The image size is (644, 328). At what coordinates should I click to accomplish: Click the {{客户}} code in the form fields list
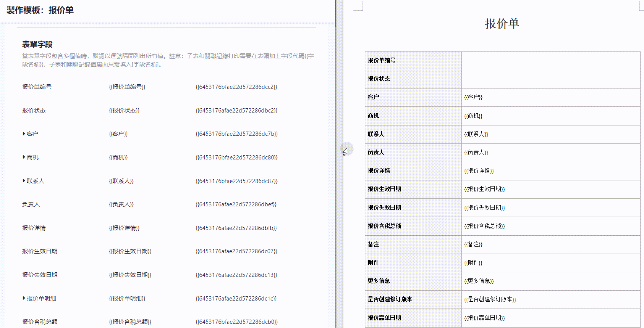coord(118,134)
